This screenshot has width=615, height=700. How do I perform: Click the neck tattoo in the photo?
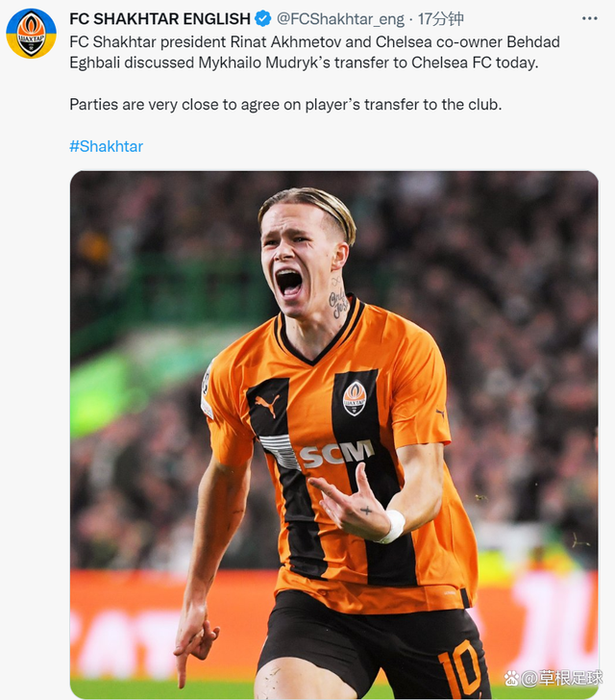click(x=338, y=300)
